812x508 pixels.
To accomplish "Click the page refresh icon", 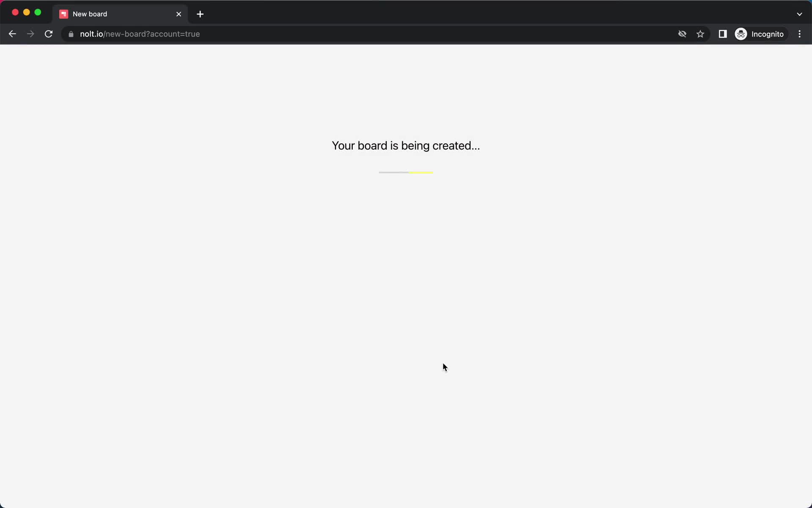I will 49,33.
